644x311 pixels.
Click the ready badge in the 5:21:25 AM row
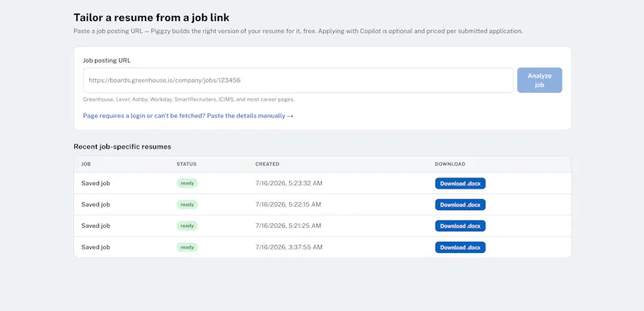pyautogui.click(x=187, y=226)
